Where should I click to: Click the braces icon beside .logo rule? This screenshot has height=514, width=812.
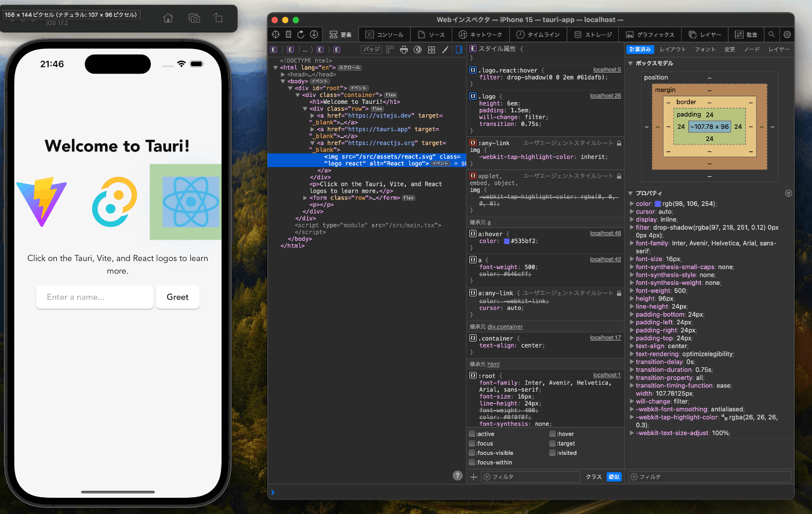coord(473,96)
